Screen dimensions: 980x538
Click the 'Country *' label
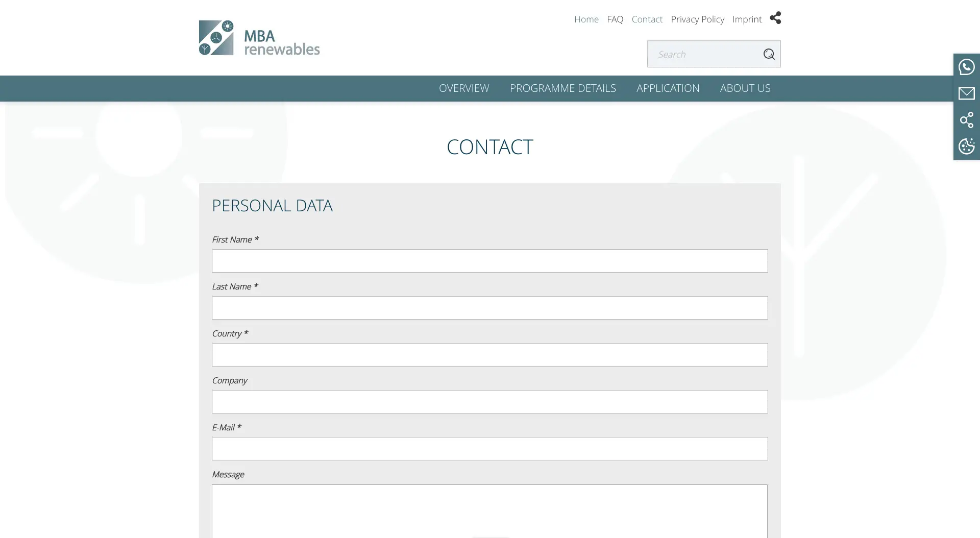click(230, 333)
